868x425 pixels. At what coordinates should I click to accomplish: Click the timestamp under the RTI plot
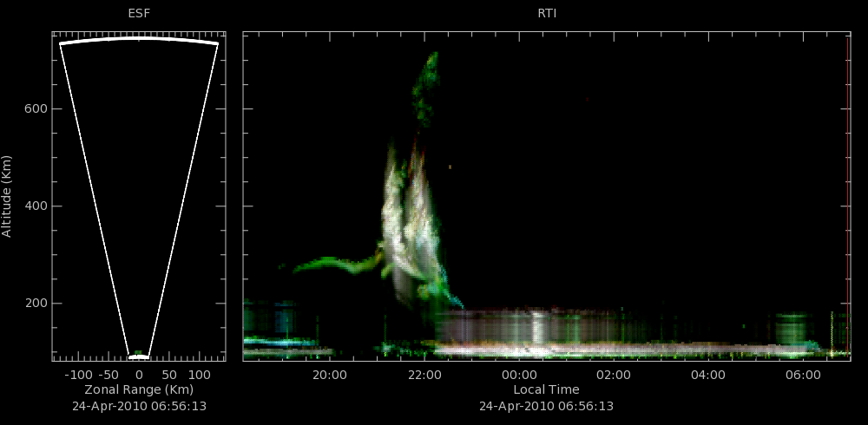tap(546, 406)
